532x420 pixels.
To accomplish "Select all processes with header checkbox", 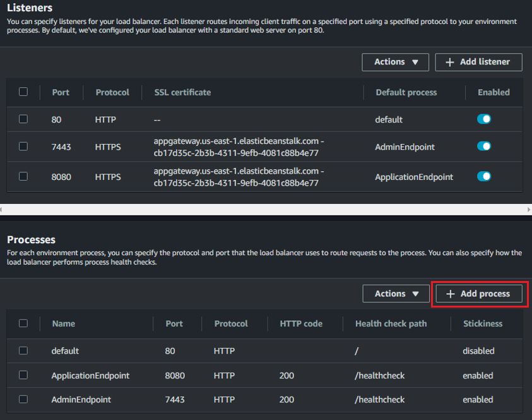I will (23, 323).
